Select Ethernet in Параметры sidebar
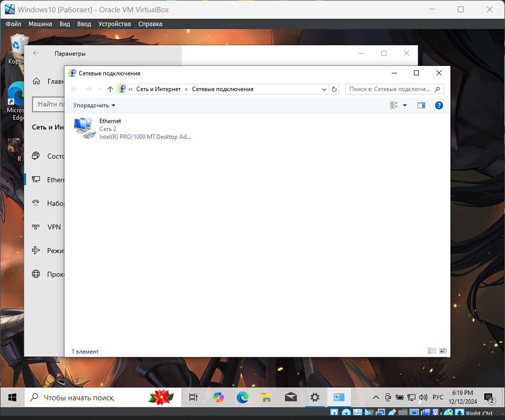This screenshot has height=420, width=505. pyautogui.click(x=44, y=180)
